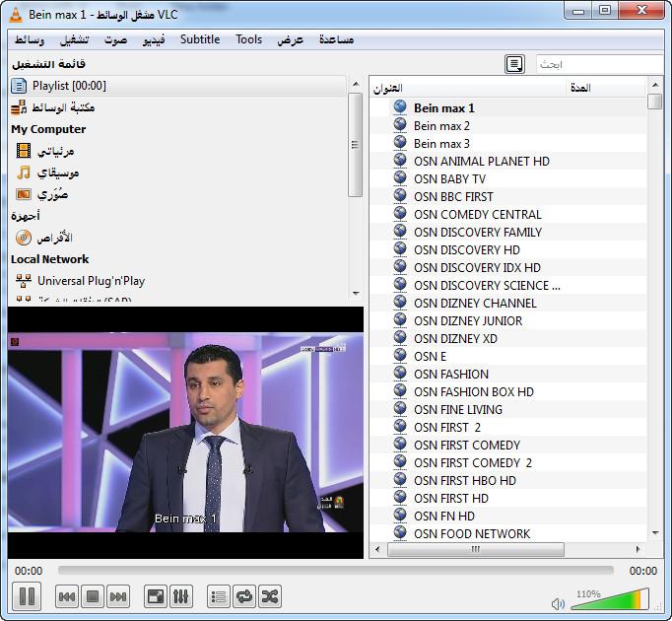Mute audio via speaker icon
The width and height of the screenshot is (672, 621).
point(558,603)
